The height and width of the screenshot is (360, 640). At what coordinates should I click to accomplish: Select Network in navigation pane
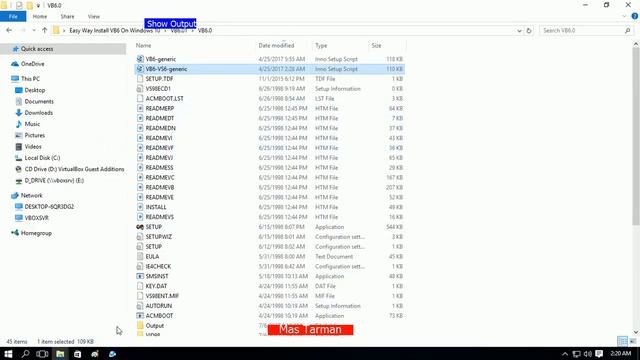pos(31,196)
